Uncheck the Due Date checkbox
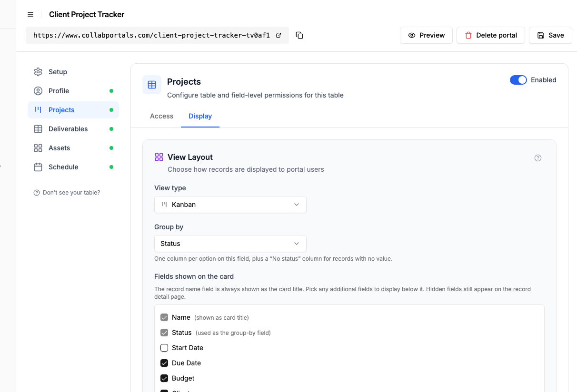 tap(164, 363)
